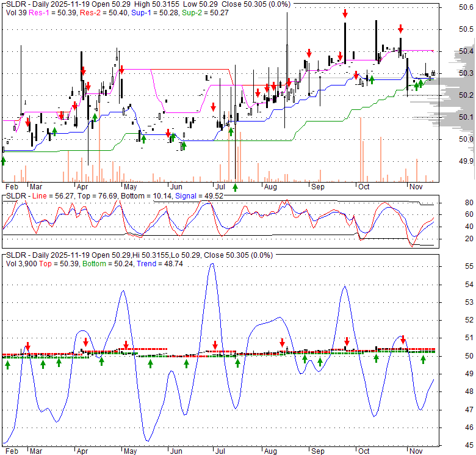Click the red arrow above early April candle spike

tap(82, 71)
